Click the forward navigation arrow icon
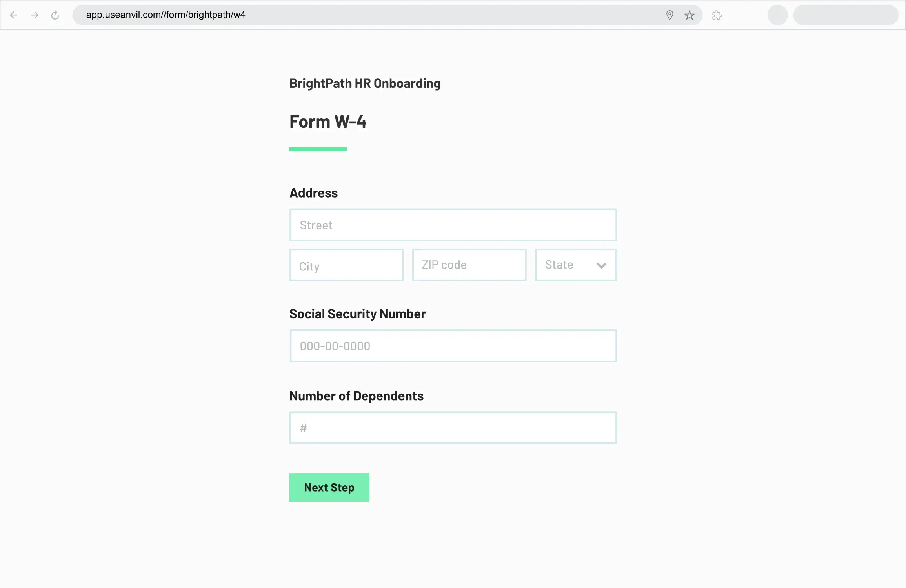 pyautogui.click(x=34, y=15)
